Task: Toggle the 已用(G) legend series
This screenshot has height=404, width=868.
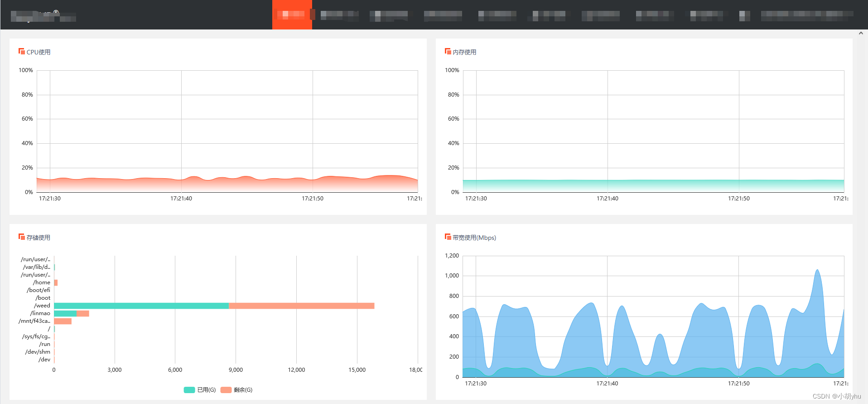Action: (200, 390)
